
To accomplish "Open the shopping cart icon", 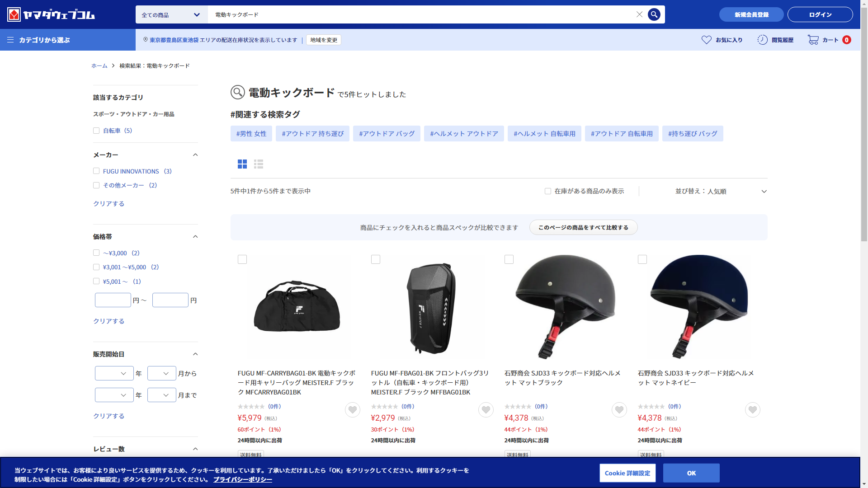I will [x=813, y=40].
